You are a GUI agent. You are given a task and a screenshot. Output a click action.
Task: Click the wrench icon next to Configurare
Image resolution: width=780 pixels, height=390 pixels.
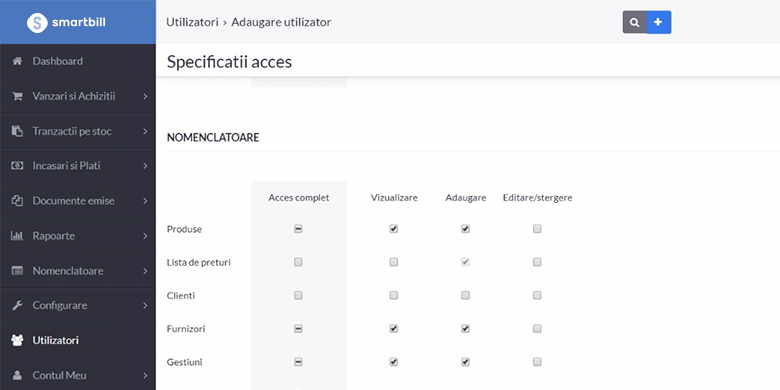pos(17,305)
